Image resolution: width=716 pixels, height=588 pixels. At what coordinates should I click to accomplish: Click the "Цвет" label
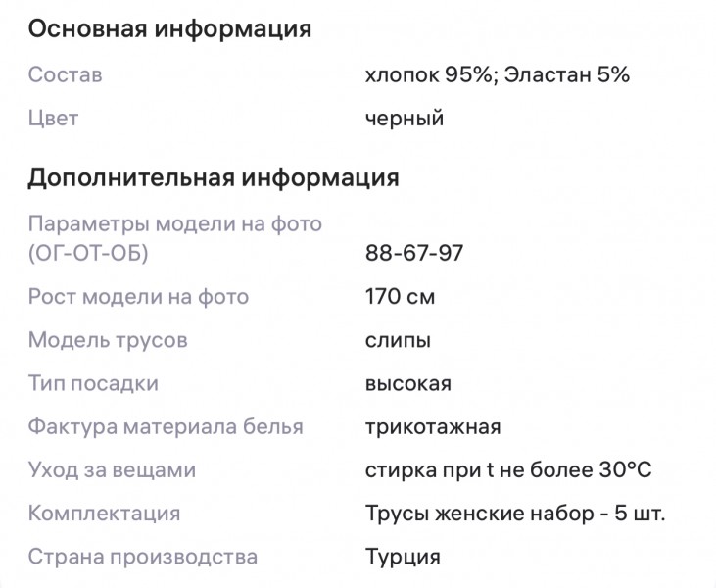click(53, 119)
